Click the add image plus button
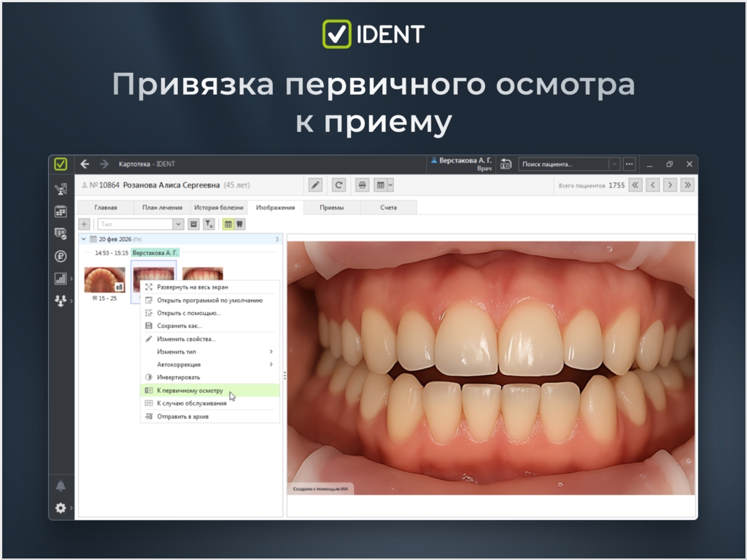This screenshot has height=560, width=747. (85, 225)
